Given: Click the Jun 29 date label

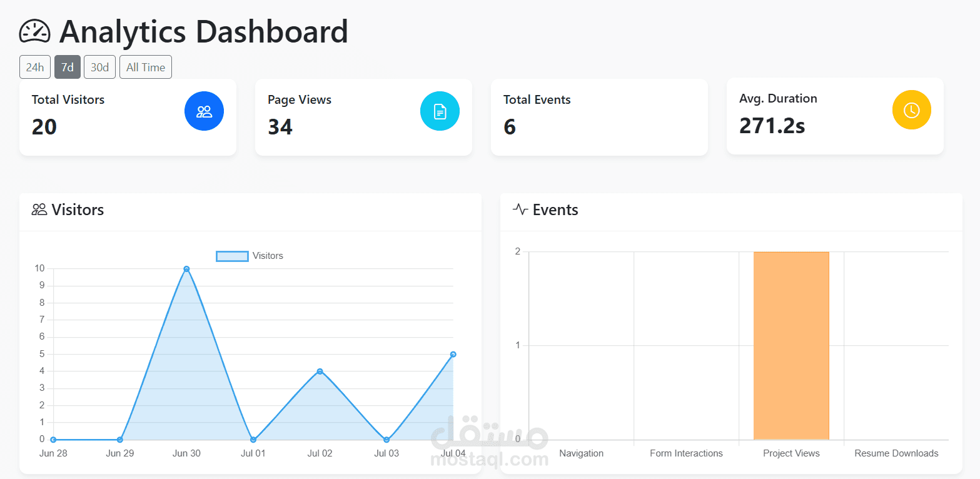Looking at the screenshot, I should (120, 453).
